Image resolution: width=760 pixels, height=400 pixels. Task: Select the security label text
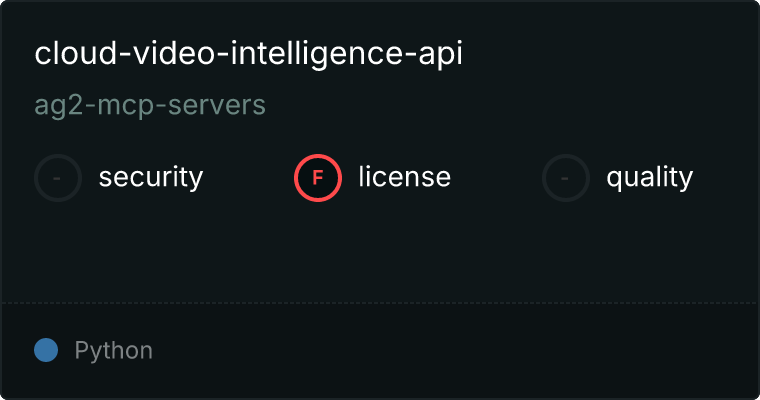click(x=151, y=178)
